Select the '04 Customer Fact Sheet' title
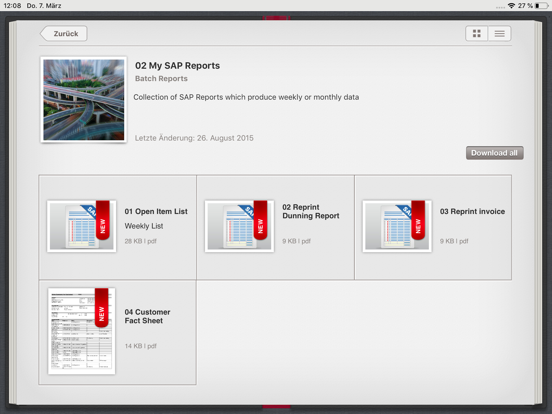Image resolution: width=552 pixels, height=414 pixels. coord(148,316)
